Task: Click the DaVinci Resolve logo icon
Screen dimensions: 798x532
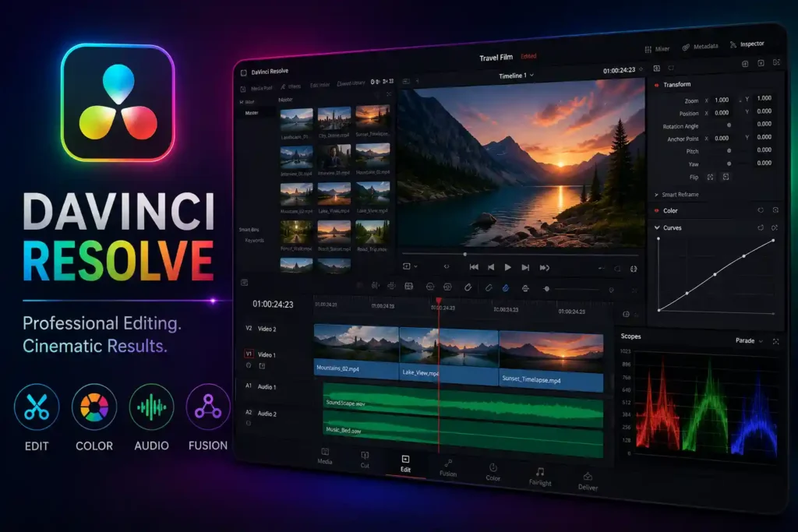Action: point(118,103)
